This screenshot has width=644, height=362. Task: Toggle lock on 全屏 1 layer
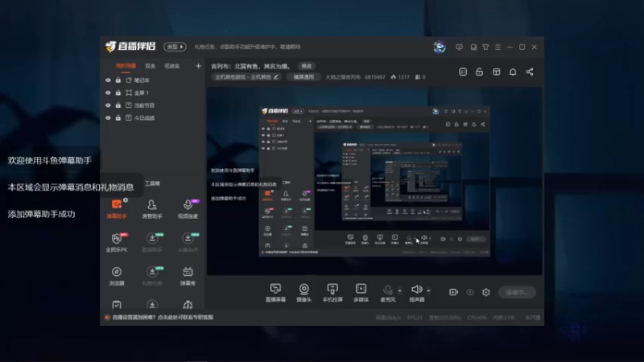tap(118, 93)
